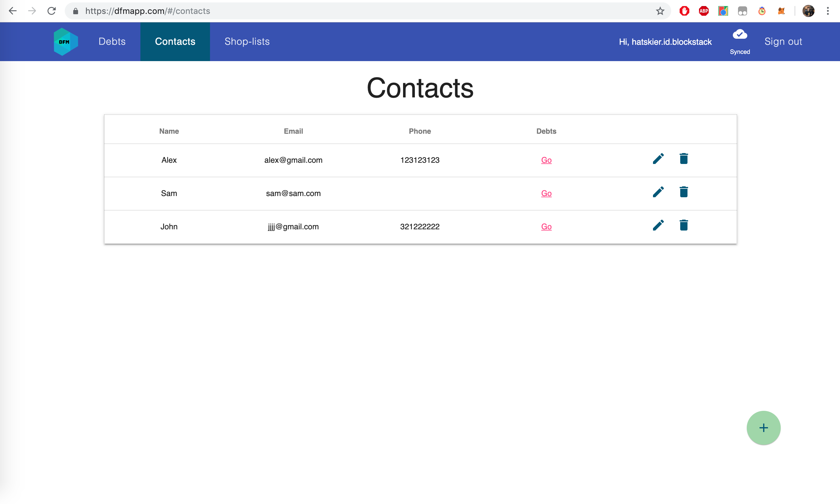Edit the John contact with pencil icon

pos(658,225)
